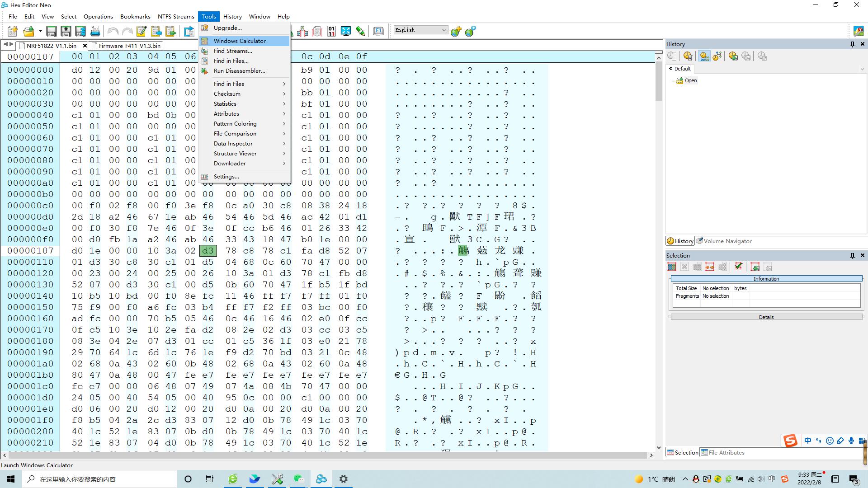Click the vertical scrollbar down arrow of the hex view
868x488 pixels.
pos(659,447)
